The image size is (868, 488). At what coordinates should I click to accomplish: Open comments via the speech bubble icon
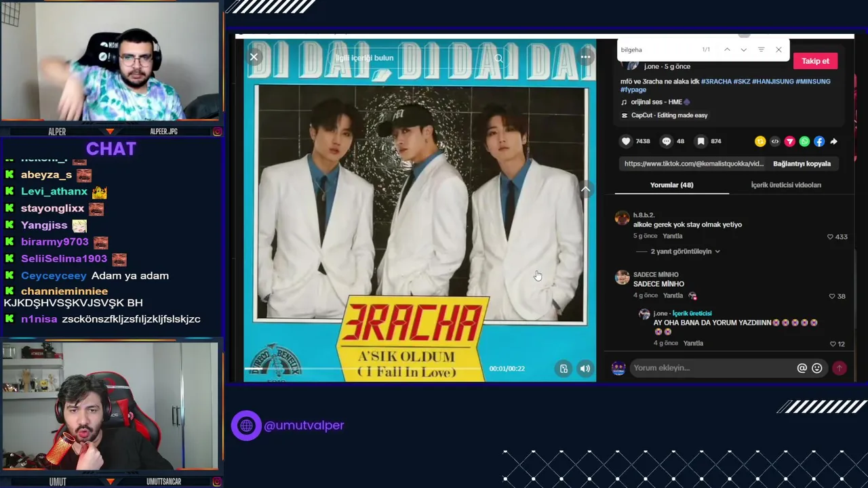click(x=666, y=141)
